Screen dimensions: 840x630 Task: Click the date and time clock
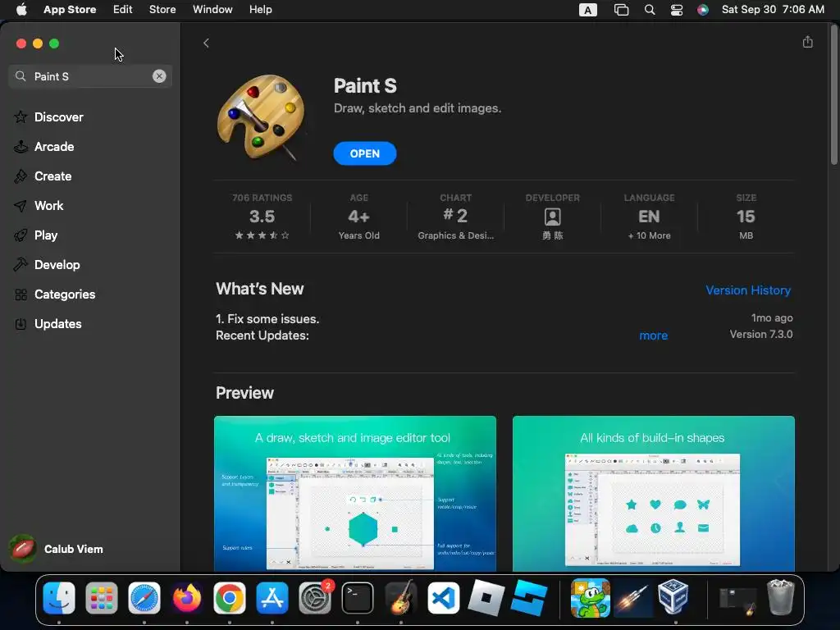773,10
